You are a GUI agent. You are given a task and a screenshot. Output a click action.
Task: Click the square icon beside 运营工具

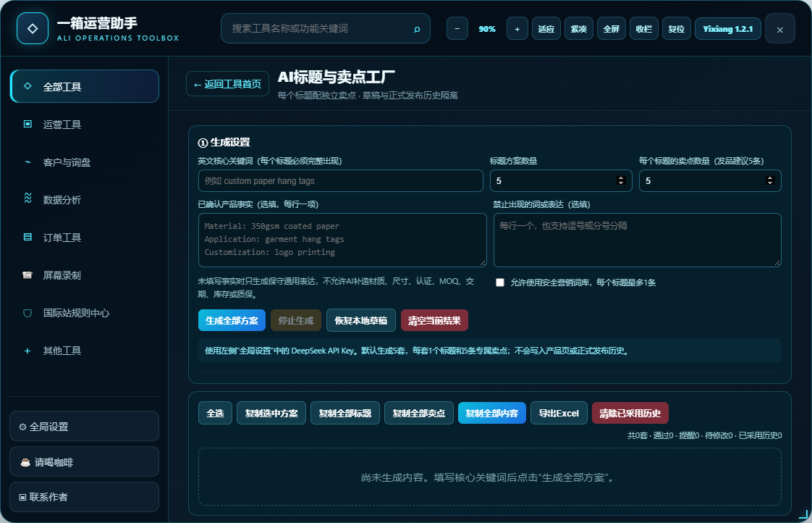pyautogui.click(x=28, y=124)
